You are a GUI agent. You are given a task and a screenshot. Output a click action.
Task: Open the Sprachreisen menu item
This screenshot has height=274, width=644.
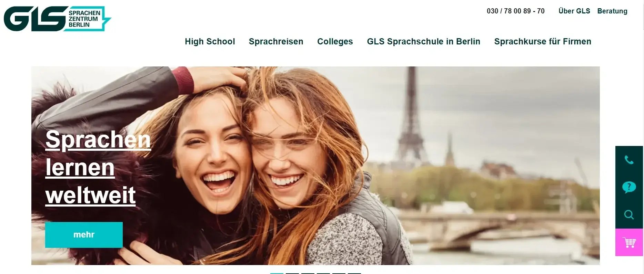point(276,42)
